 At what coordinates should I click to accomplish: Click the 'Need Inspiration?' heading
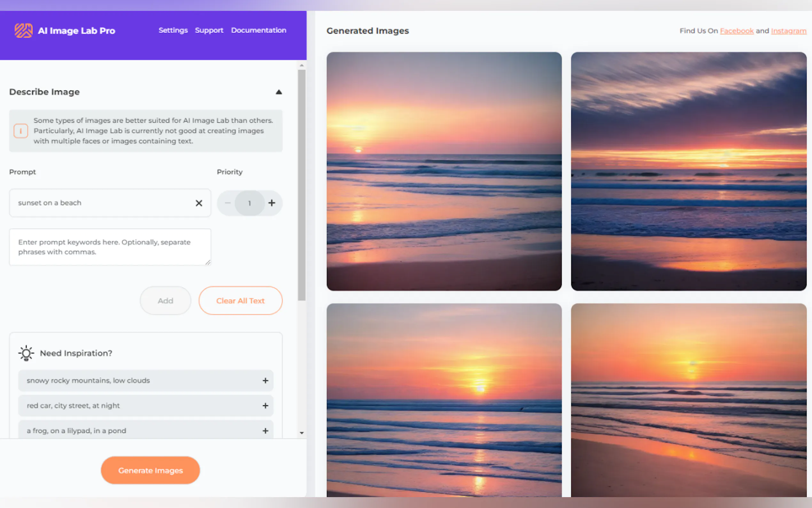[76, 353]
